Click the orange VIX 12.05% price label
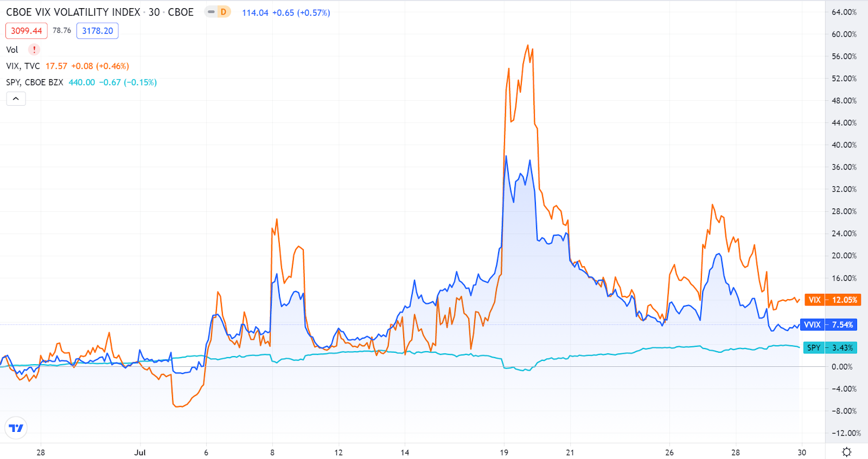Image resolution: width=868 pixels, height=459 pixels. click(833, 300)
